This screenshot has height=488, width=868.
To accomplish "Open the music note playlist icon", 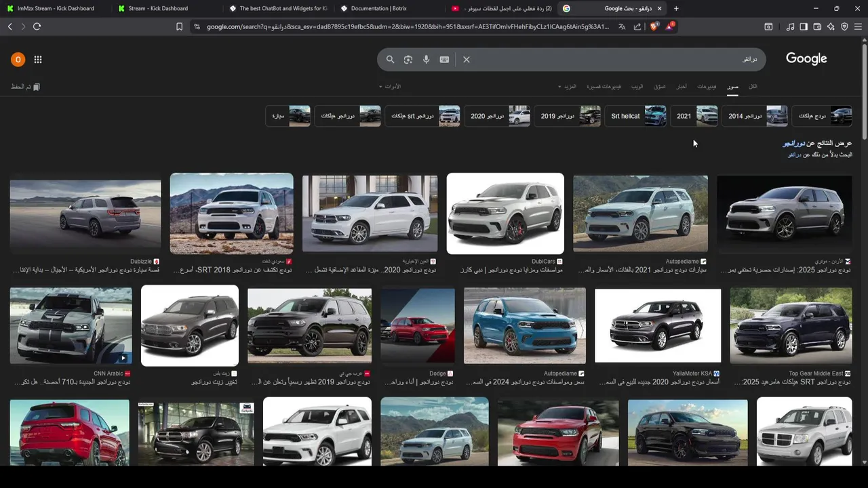I will click(x=790, y=26).
